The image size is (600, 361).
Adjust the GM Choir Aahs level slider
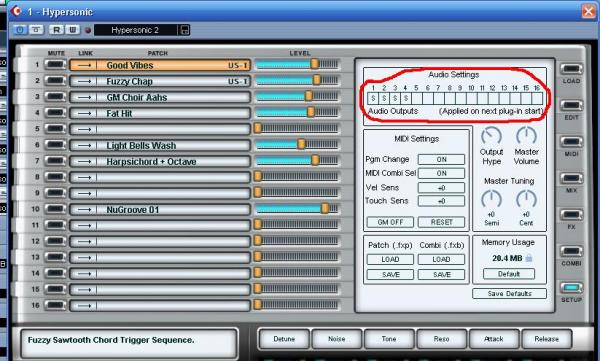[297, 97]
